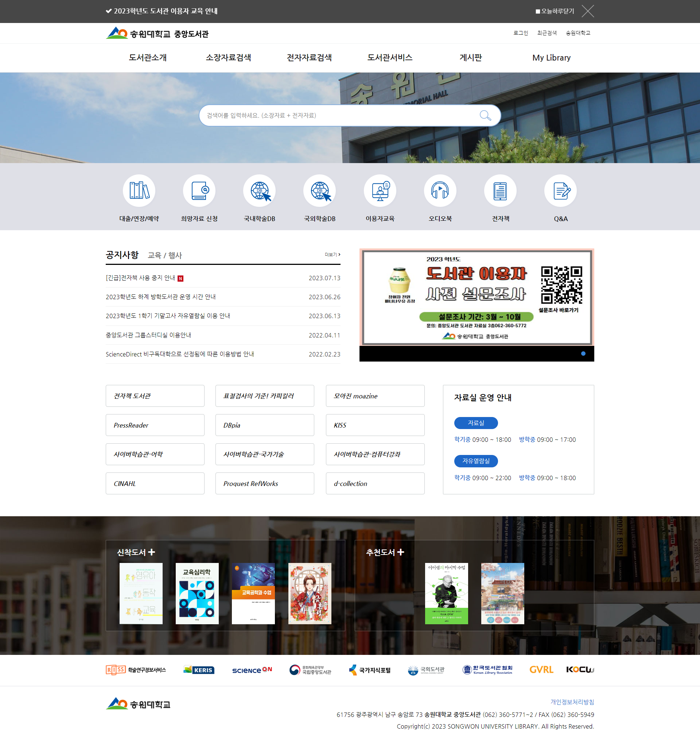This screenshot has width=700, height=745.
Task: Open the Q&A notepad icon
Action: pyautogui.click(x=560, y=190)
